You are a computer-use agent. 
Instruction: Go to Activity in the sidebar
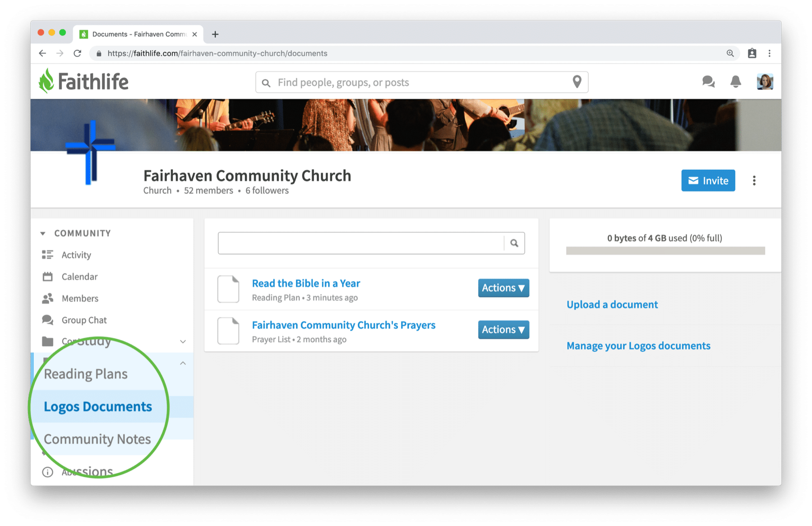click(76, 255)
